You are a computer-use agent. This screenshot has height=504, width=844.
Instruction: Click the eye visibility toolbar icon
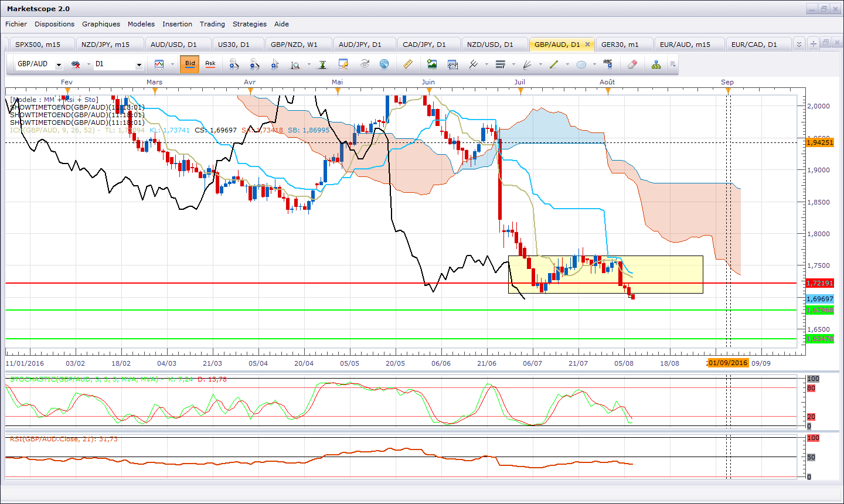(x=365, y=64)
